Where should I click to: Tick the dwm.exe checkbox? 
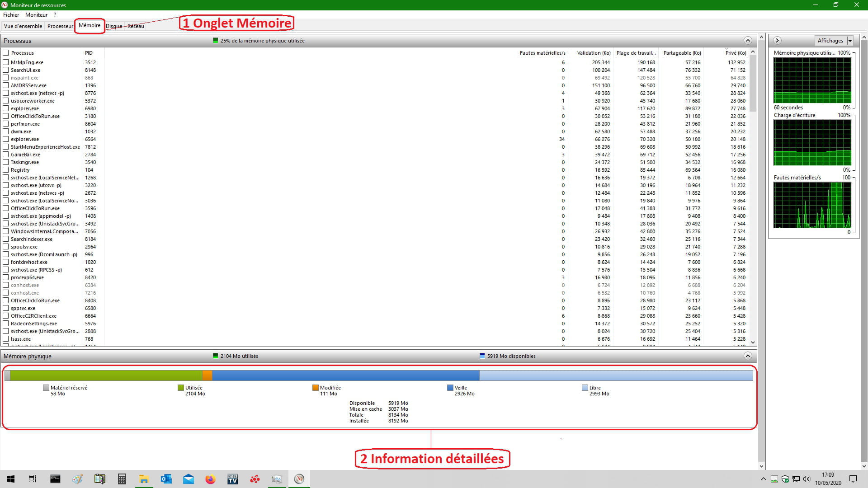6,131
